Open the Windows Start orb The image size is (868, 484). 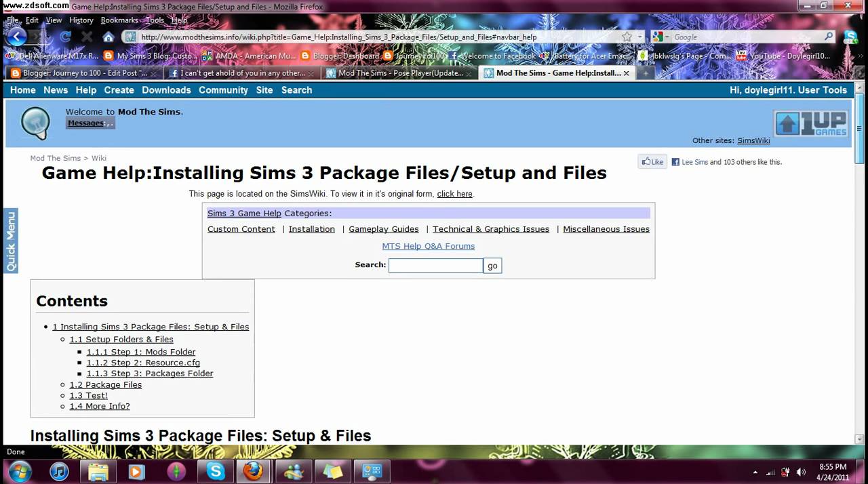pos(19,471)
